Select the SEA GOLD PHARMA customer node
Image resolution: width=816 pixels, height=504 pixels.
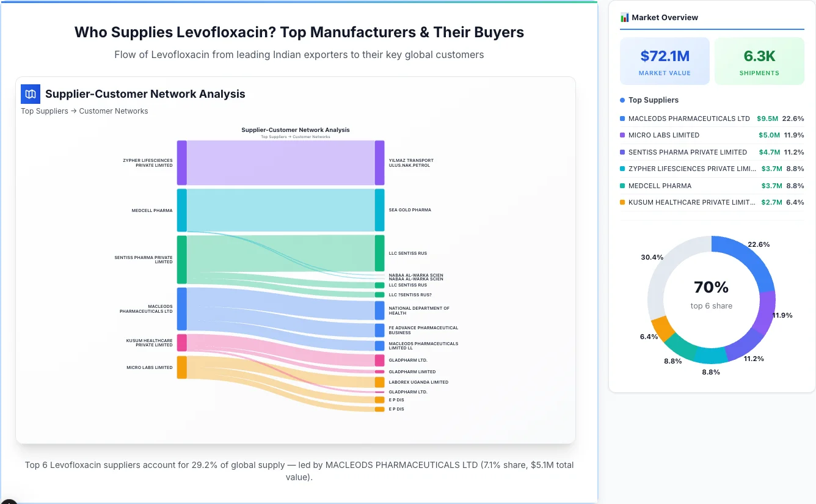379,210
